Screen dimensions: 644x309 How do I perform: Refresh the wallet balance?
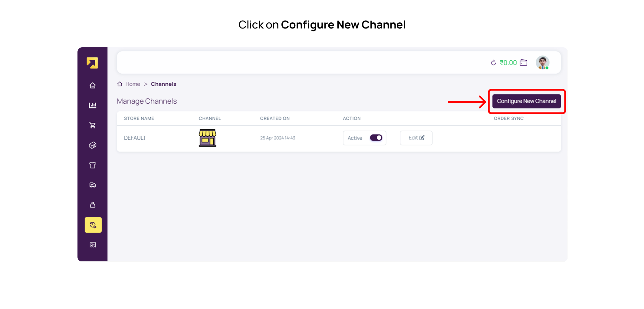(493, 63)
